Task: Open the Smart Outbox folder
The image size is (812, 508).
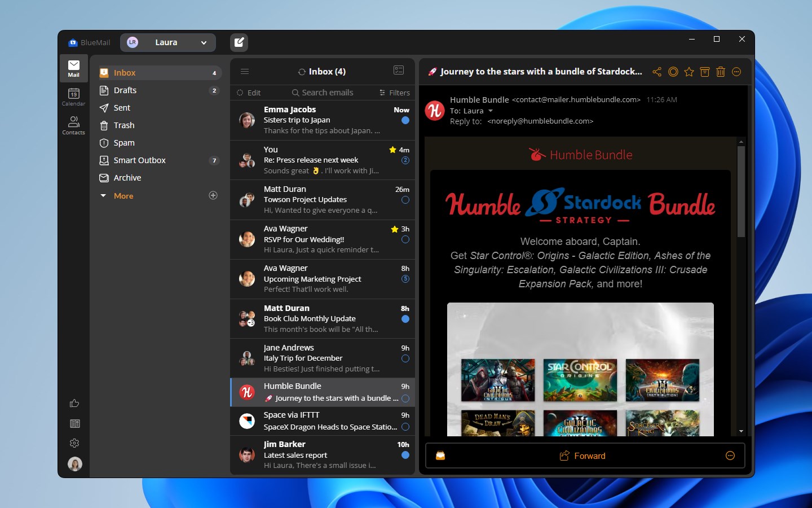Action: pos(140,160)
